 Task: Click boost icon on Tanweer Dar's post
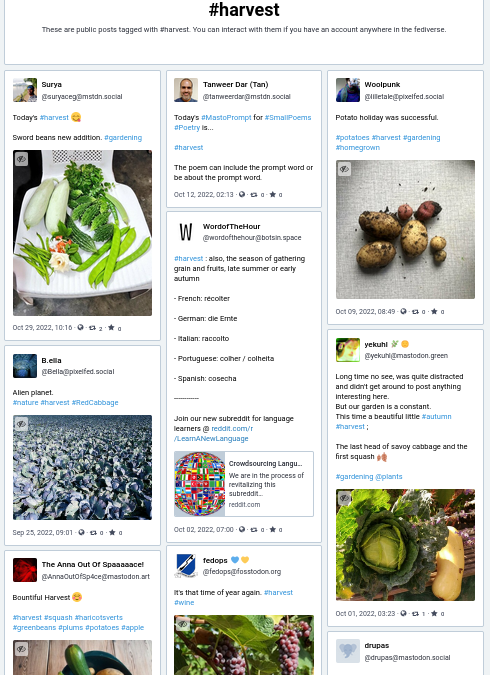254,195
